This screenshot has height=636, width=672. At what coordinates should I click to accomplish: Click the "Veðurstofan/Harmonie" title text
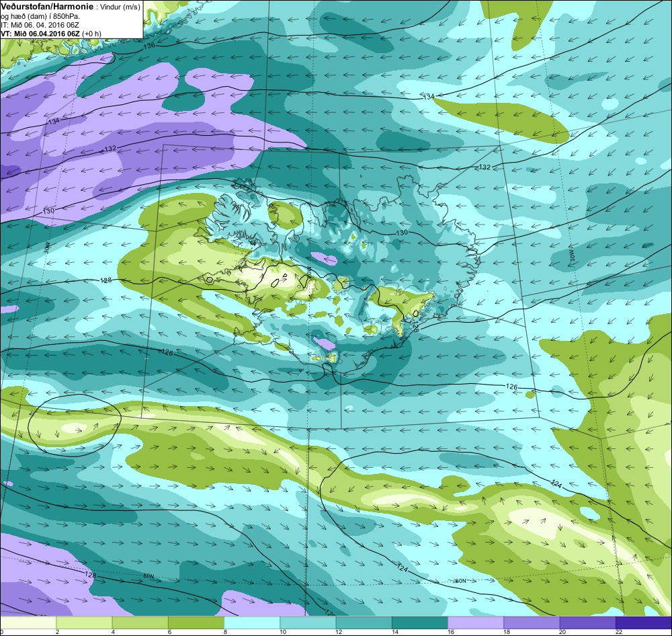(46, 7)
